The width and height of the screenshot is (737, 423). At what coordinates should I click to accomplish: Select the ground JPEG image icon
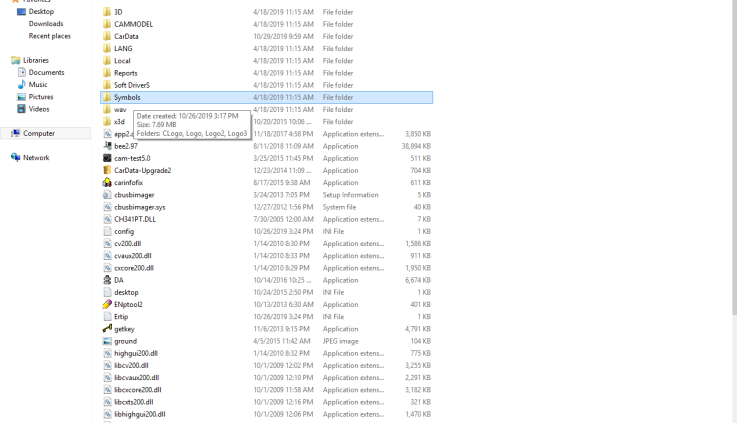click(107, 341)
